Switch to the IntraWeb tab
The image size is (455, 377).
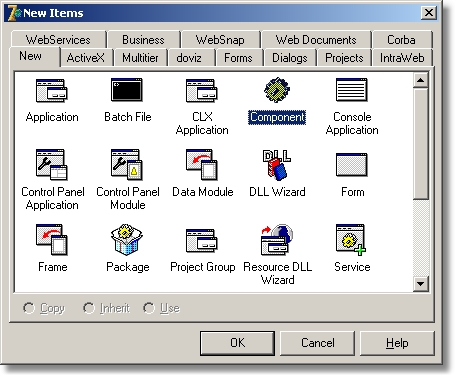[x=402, y=58]
